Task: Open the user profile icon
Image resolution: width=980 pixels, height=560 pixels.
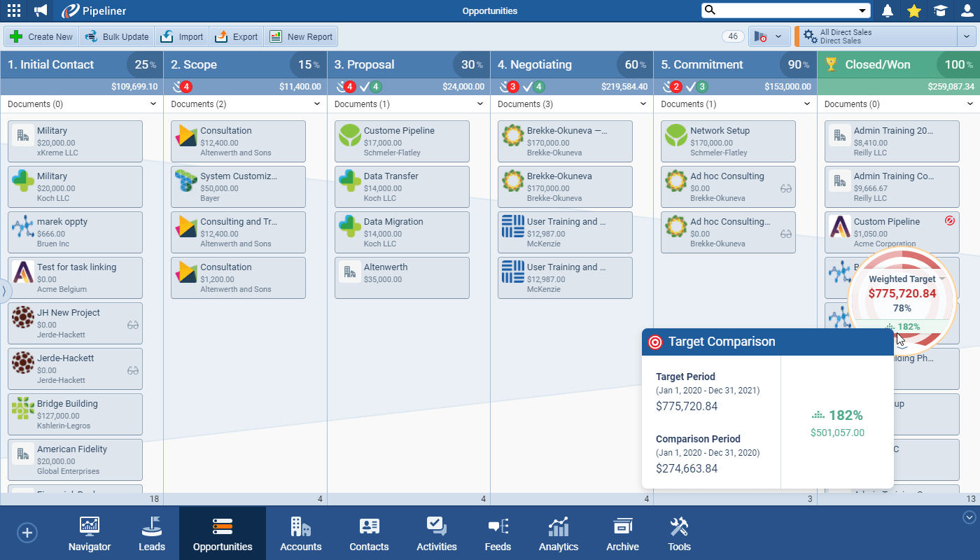Action: (967, 10)
